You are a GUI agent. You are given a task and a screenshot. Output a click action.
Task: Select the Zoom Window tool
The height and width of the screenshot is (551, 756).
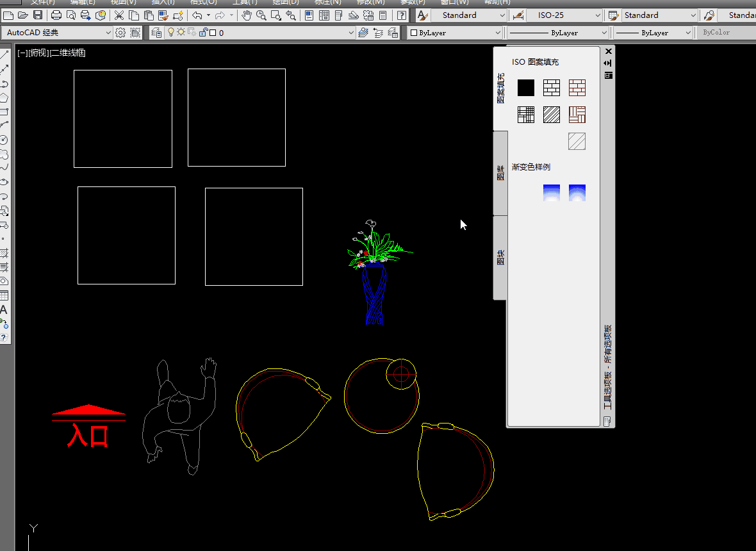[x=276, y=15]
